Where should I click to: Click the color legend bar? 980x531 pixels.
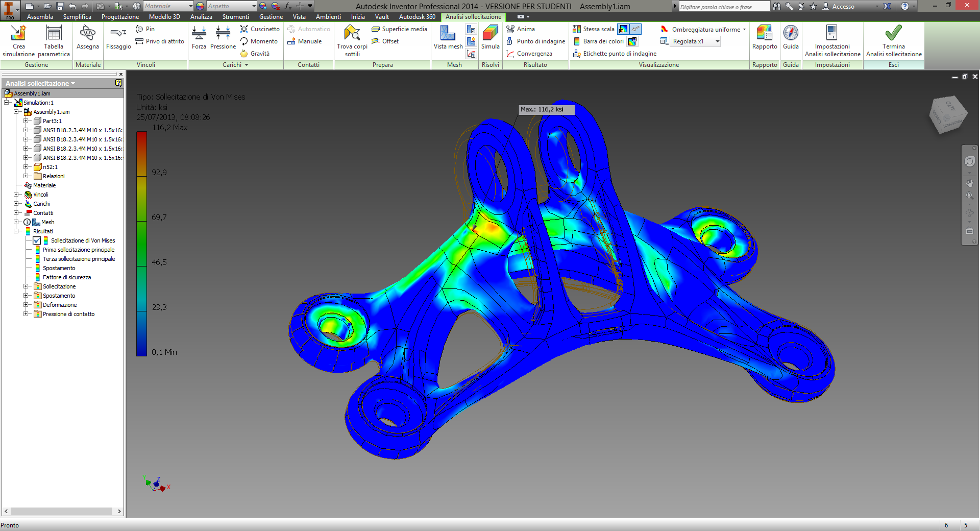[141, 244]
